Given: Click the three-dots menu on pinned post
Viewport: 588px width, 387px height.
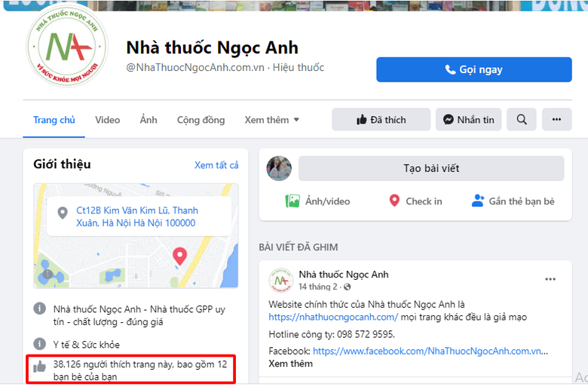Looking at the screenshot, I should 550,279.
